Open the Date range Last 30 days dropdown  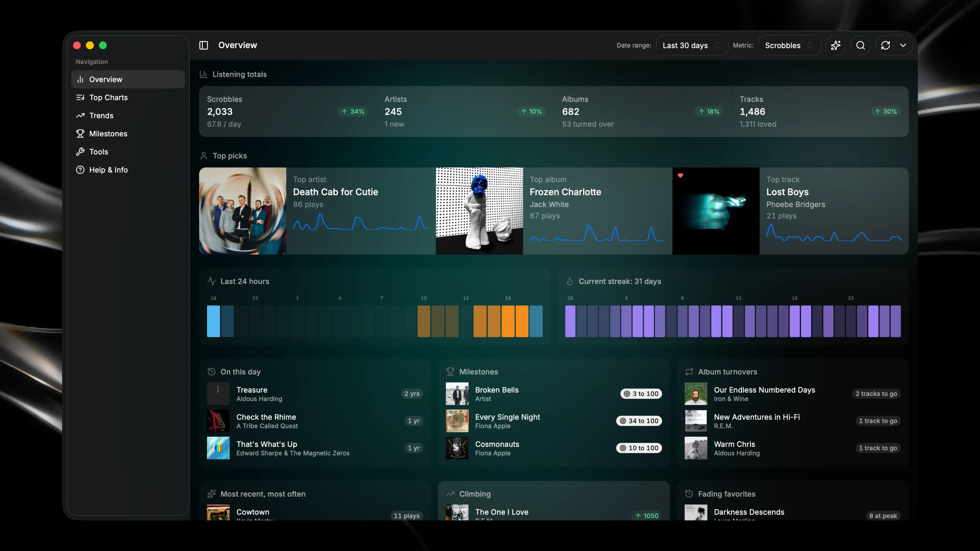[692, 45]
